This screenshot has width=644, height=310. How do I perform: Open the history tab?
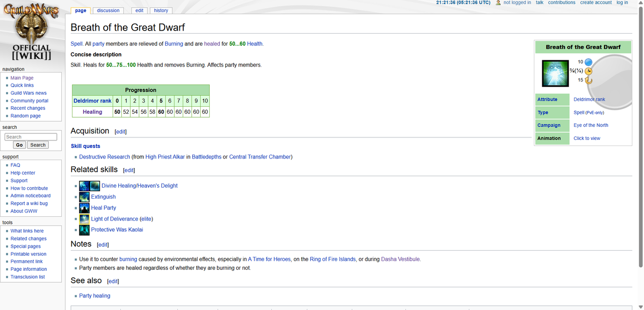coord(161,11)
